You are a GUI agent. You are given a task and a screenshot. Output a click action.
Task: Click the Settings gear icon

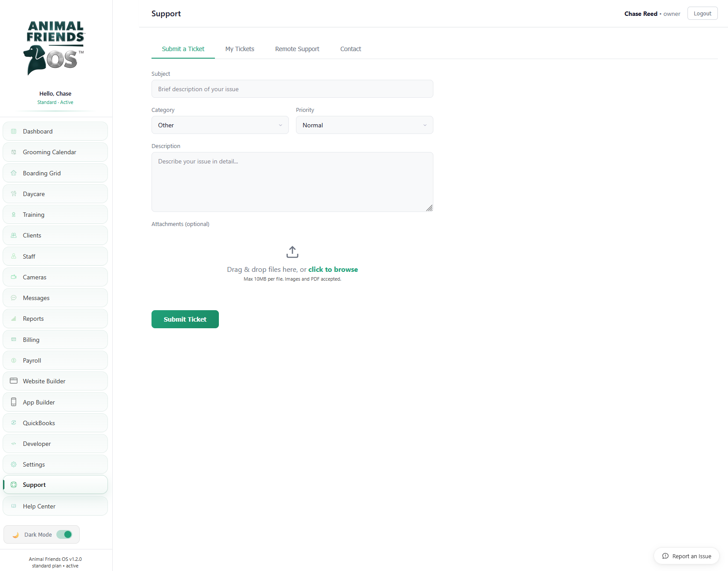point(14,464)
